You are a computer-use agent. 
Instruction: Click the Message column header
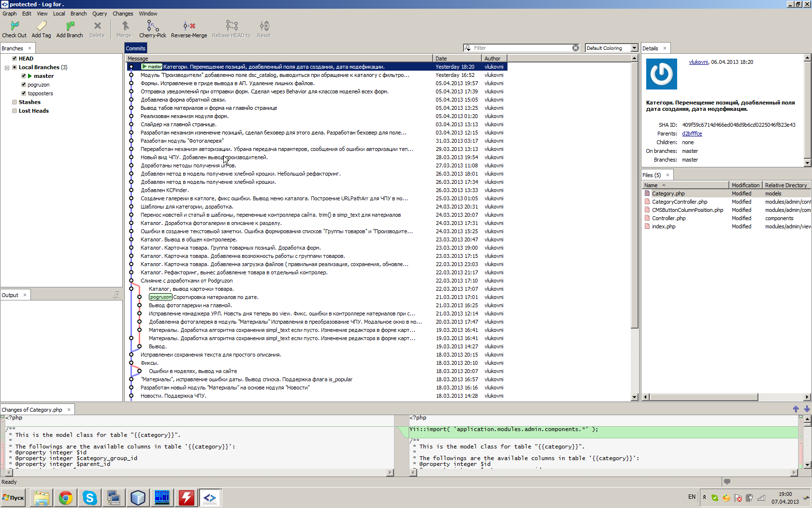click(279, 59)
